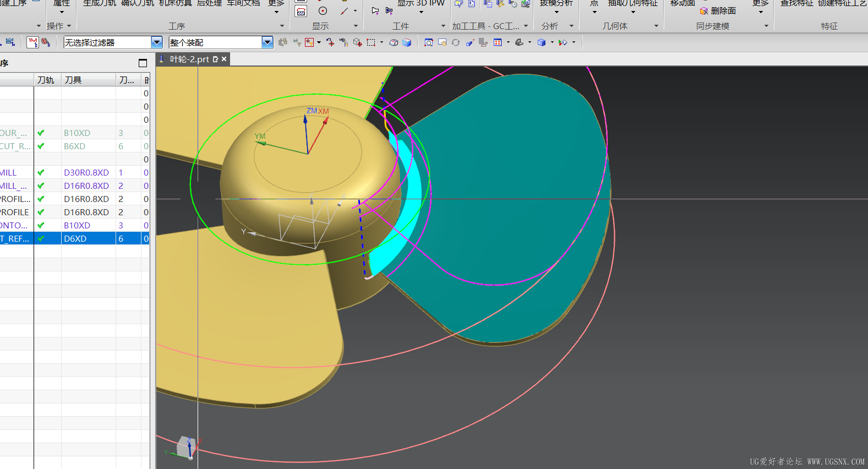Open the 整个装配 scope dropdown
This screenshot has width=868, height=469.
267,42
